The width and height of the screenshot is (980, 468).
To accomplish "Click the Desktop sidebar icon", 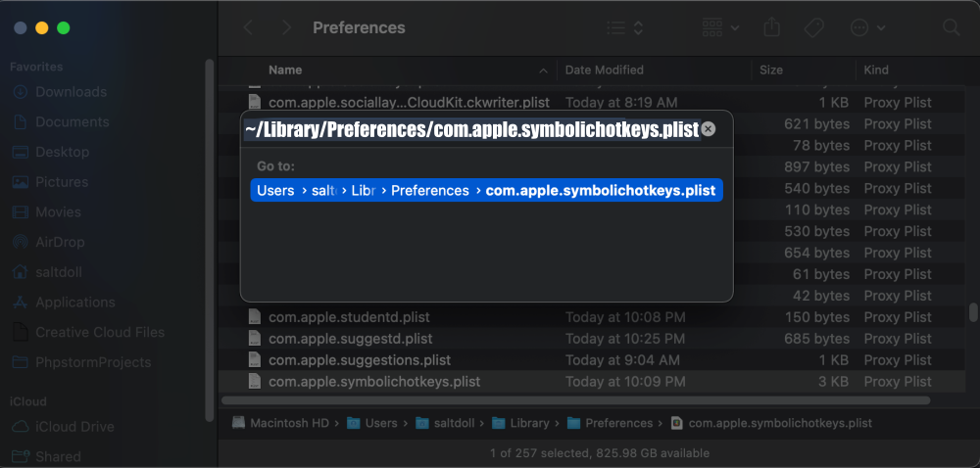I will (x=21, y=153).
